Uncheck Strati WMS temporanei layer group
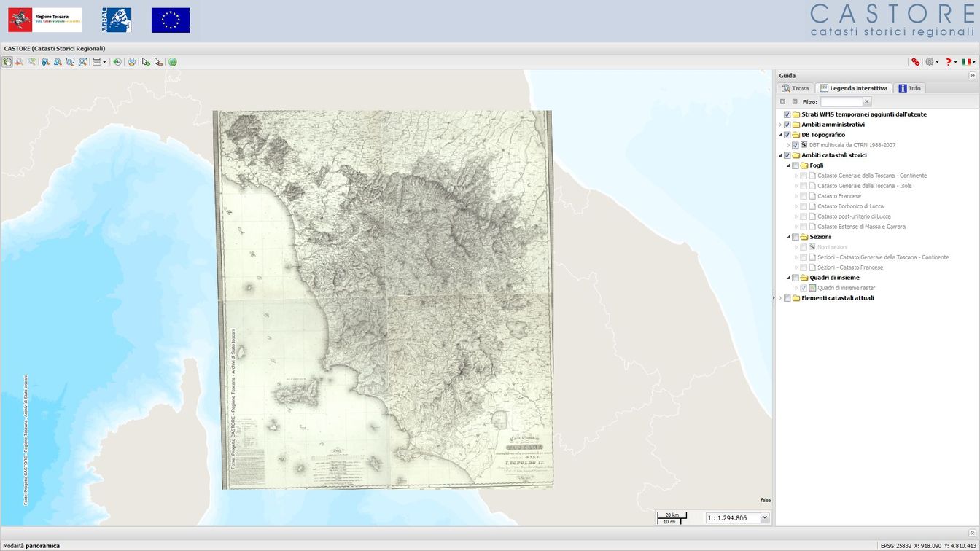The image size is (980, 551). (787, 114)
